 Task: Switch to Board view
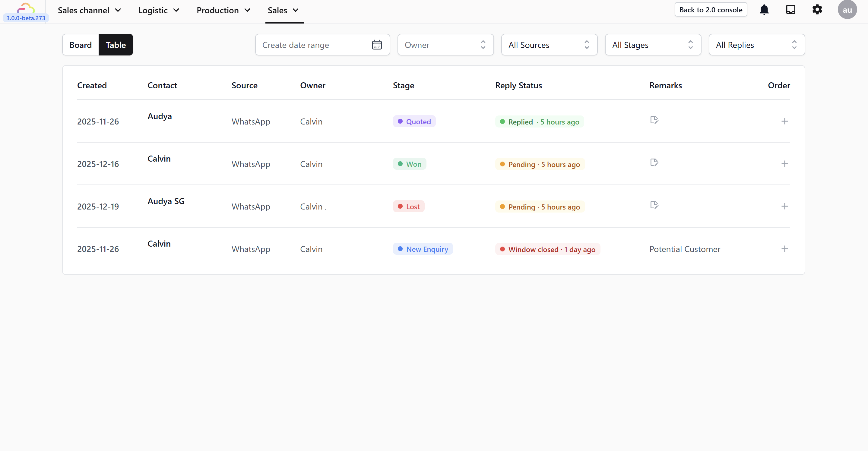point(81,45)
